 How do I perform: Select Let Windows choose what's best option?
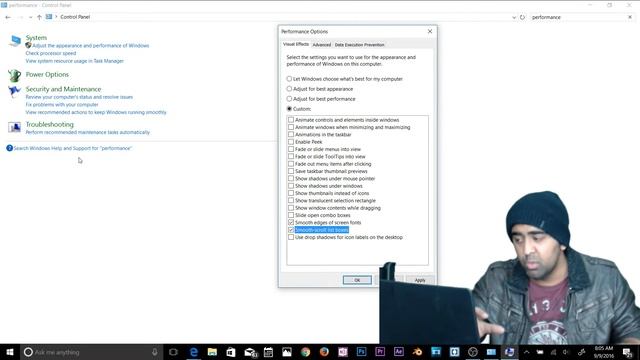289,79
